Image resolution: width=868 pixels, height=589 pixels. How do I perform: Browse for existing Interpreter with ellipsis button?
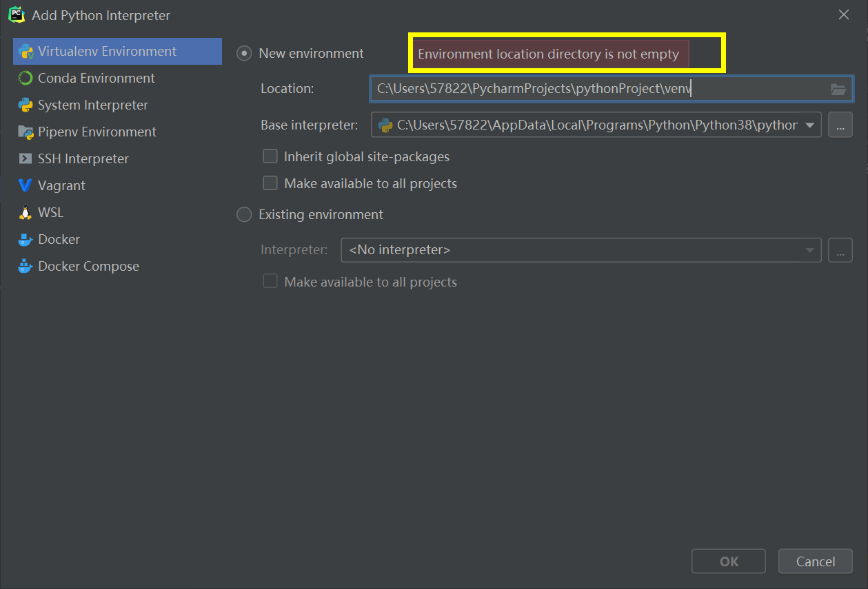pyautogui.click(x=840, y=250)
